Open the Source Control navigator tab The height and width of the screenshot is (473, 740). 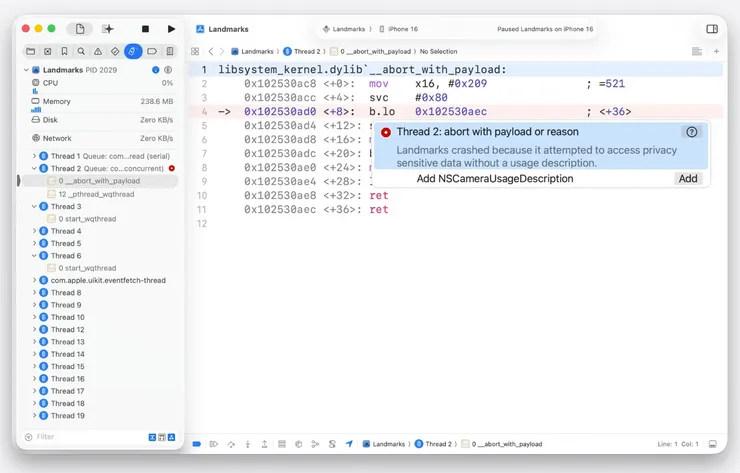click(48, 51)
